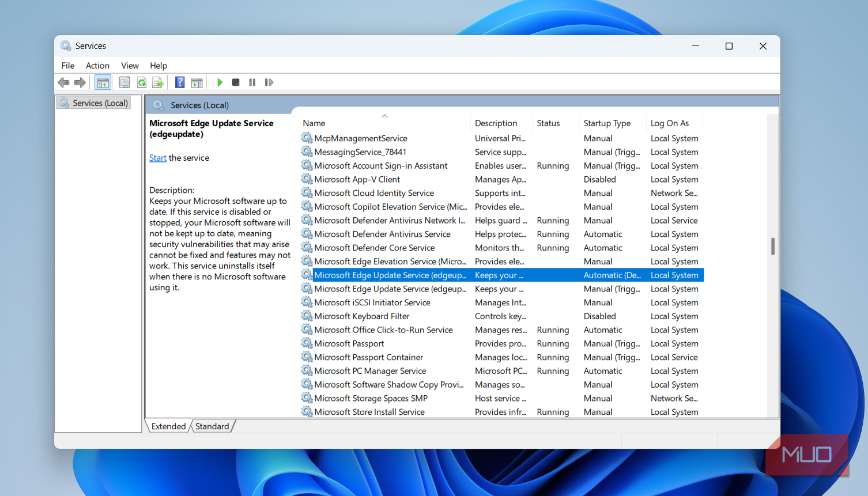Click the Back arrow toolbar icon

tap(63, 82)
